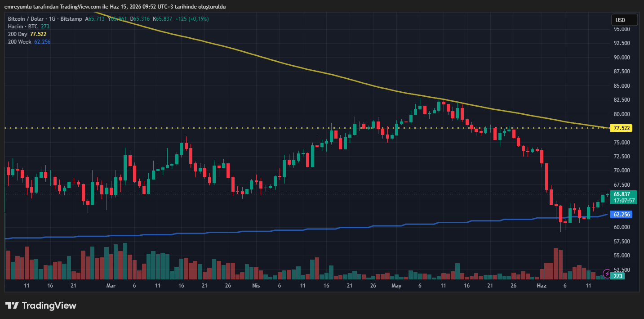Click the 80.000 price axis label

[622, 114]
